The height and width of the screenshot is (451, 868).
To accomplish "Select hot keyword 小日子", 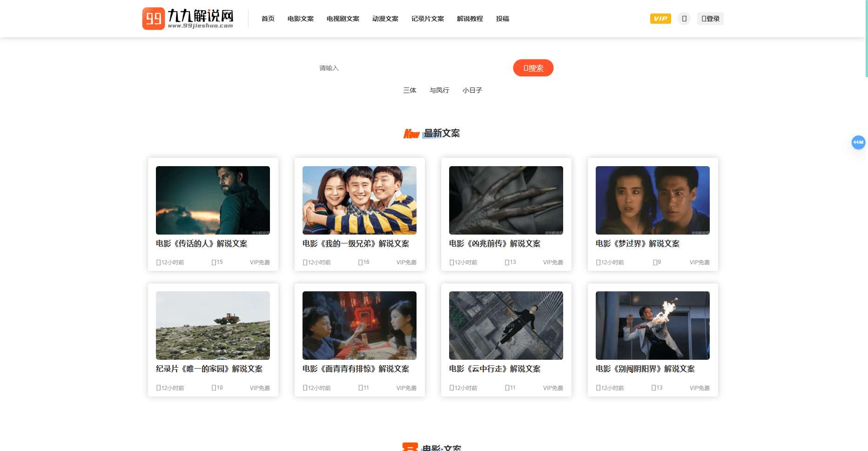I will pos(472,90).
